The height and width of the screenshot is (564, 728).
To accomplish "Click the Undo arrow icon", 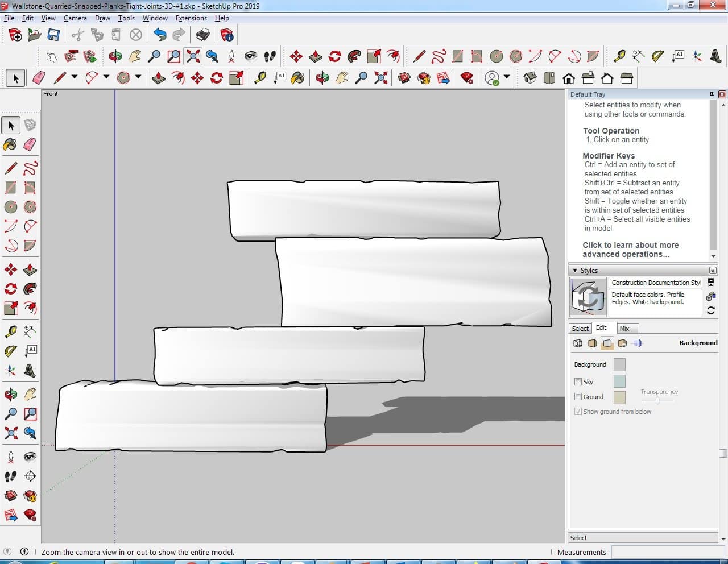I will 160,35.
